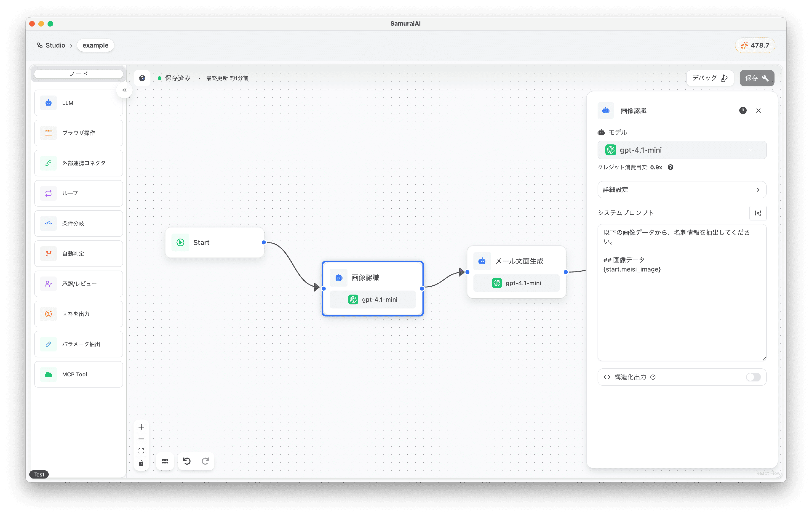812x516 pixels.
Task: Open the gpt-4.1-mini model dropdown
Action: pos(681,150)
